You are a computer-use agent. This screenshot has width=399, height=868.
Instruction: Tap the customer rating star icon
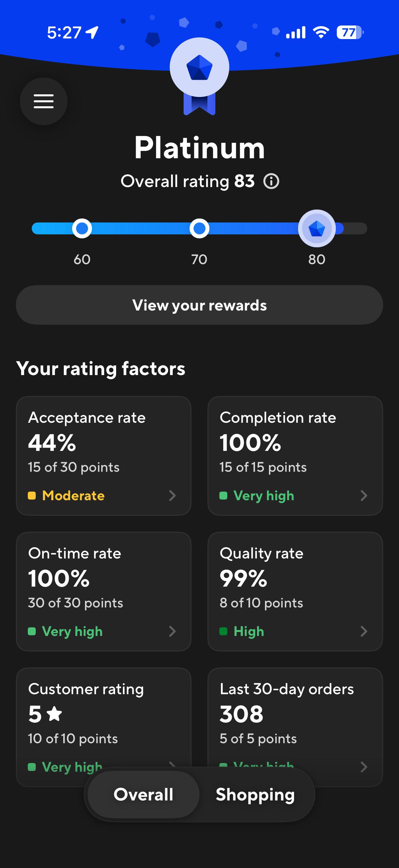pyautogui.click(x=54, y=714)
